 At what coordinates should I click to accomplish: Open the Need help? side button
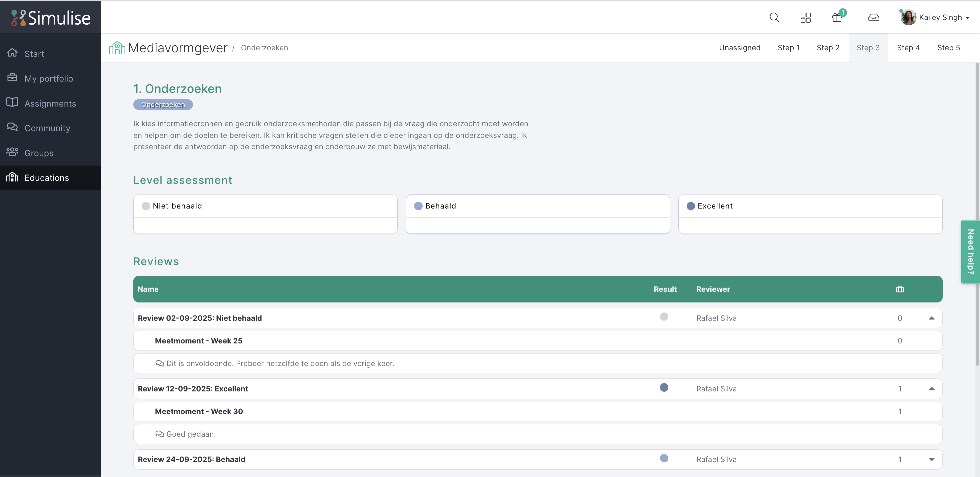[x=970, y=251]
